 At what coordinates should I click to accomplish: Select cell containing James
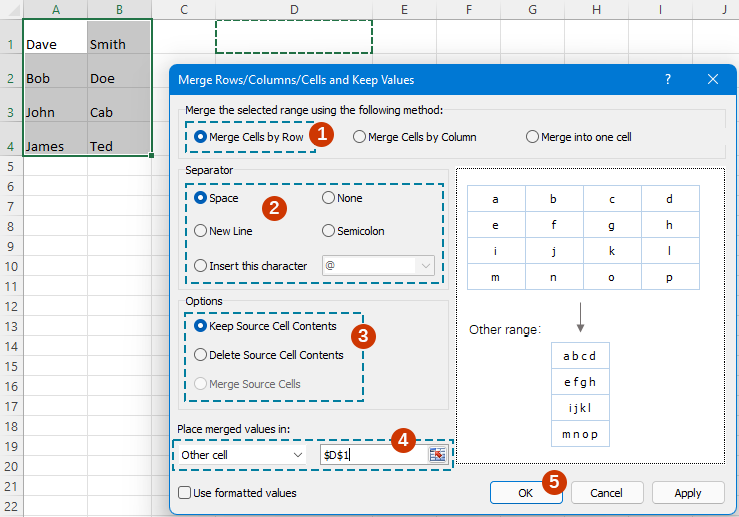(x=56, y=139)
